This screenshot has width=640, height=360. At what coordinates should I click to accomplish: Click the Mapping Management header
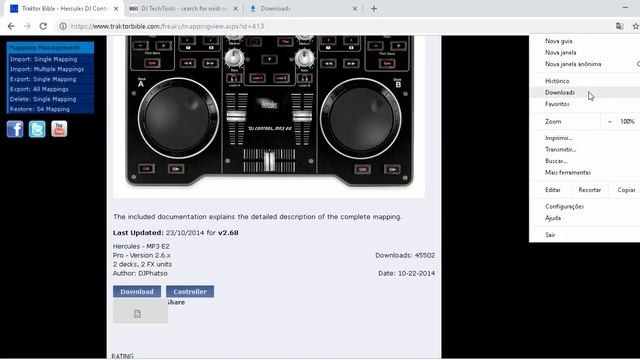[x=50, y=48]
